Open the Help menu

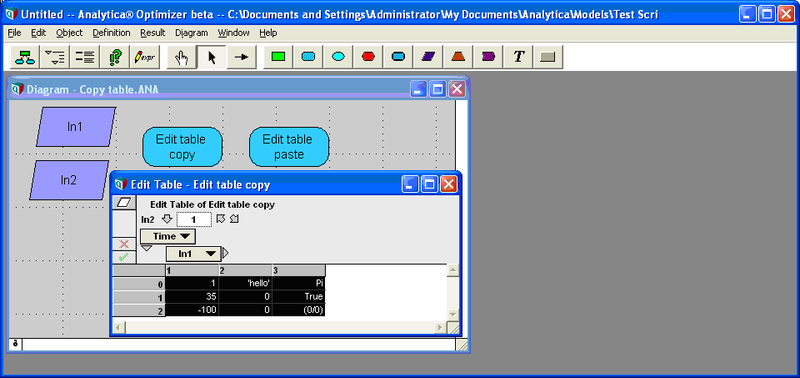(x=268, y=33)
